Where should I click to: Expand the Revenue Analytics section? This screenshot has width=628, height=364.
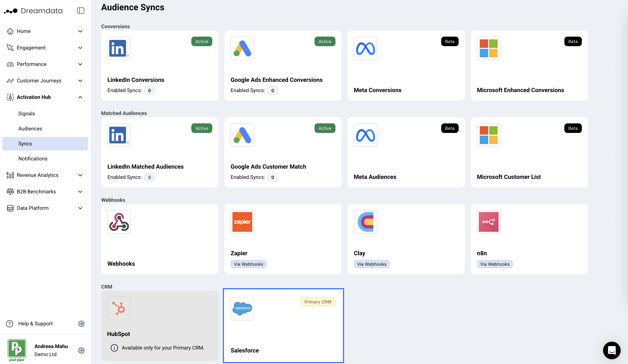80,175
